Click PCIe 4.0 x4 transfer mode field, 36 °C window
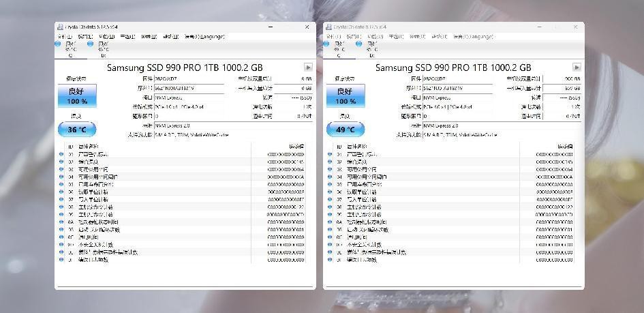644x313 pixels. pos(189,107)
